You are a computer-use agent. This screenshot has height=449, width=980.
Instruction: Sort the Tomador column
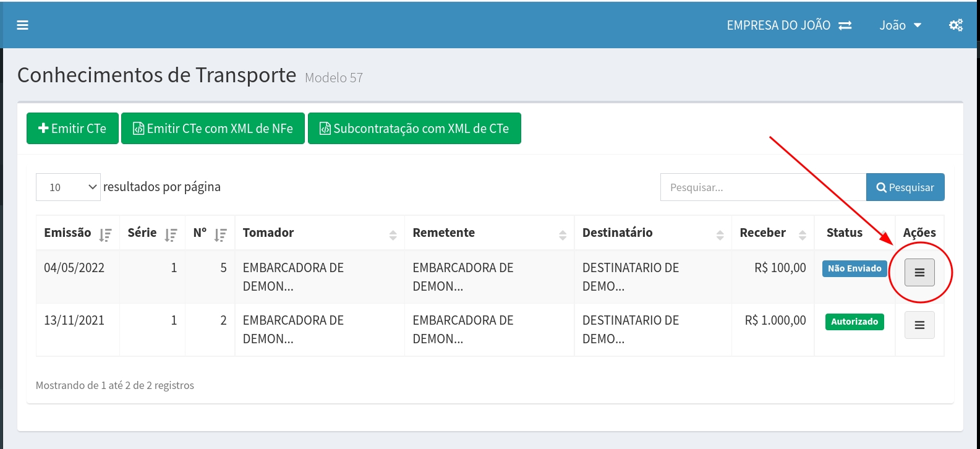393,234
